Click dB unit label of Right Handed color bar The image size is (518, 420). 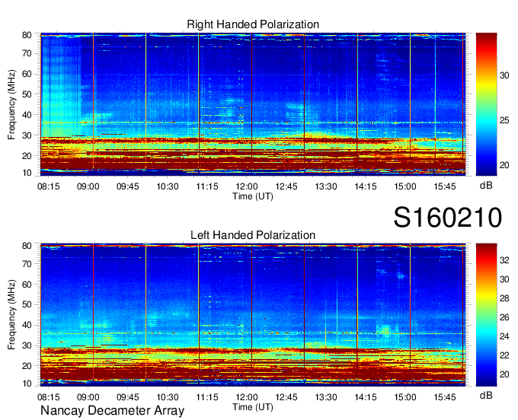pos(486,186)
